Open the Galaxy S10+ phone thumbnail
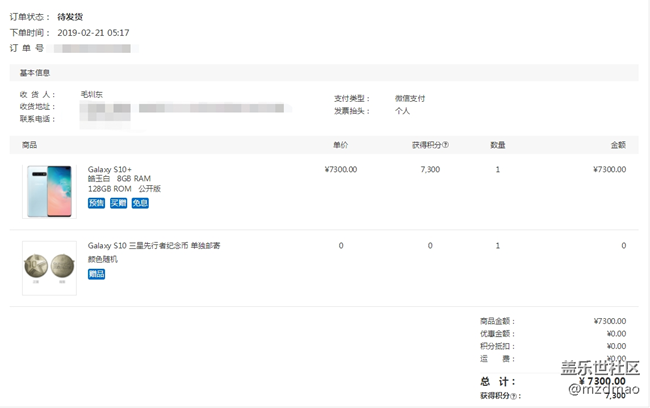The width and height of the screenshot is (650, 408). point(48,190)
